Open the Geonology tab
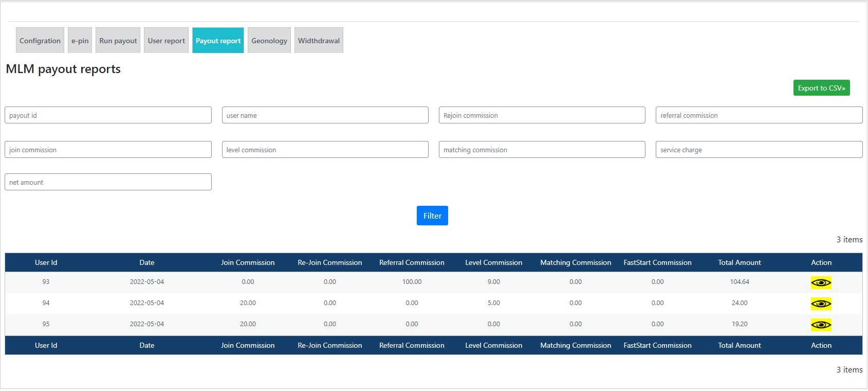This screenshot has height=391, width=868. coord(269,41)
